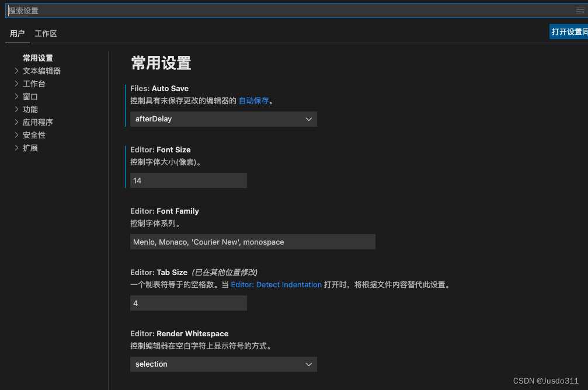
Task: Click the 打开设置 button
Action: click(569, 32)
